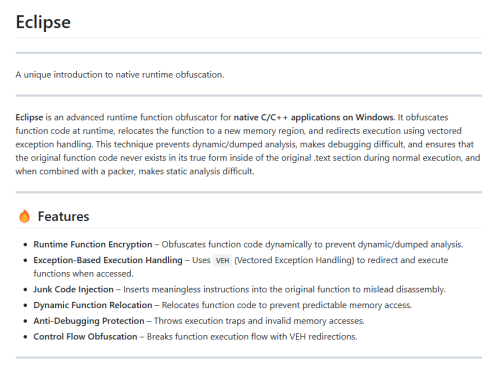This screenshot has width=500, height=366.
Task: Click the phrase 'functions when accessed.'
Action: click(x=83, y=274)
